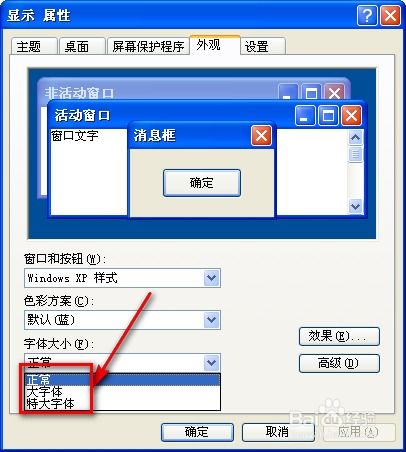Click the inactive window preview close icon

(334, 93)
